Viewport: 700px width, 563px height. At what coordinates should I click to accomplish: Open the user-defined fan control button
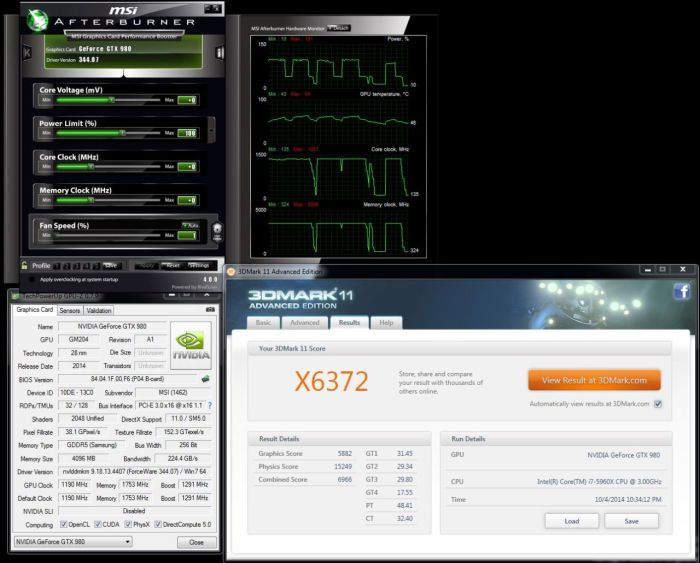[217, 232]
